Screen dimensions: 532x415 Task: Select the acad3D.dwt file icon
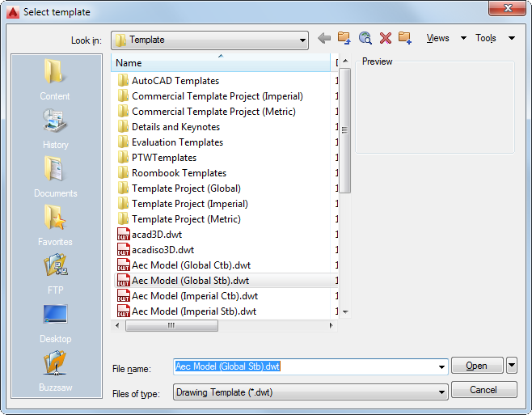click(123, 235)
